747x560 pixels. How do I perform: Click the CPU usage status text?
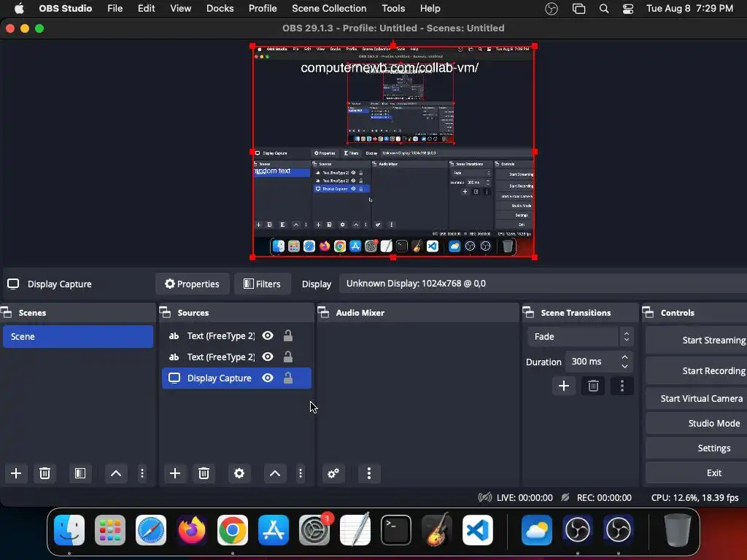coord(694,497)
